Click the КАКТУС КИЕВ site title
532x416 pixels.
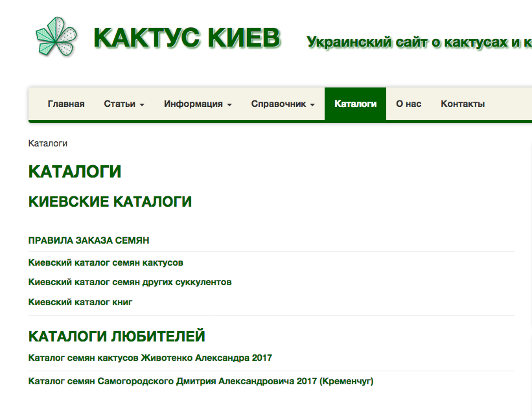tap(187, 38)
